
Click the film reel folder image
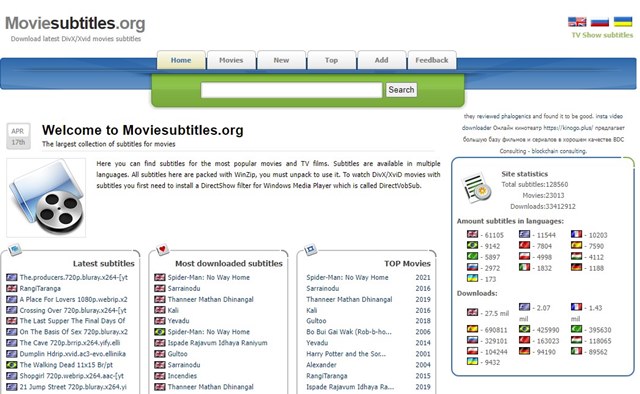pos(46,198)
